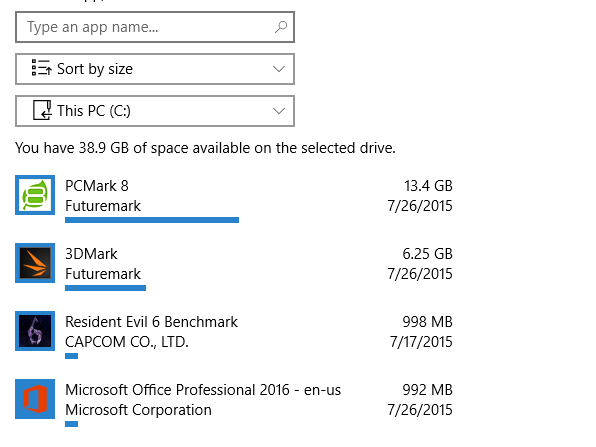This screenshot has height=447, width=596.
Task: Click the 13.4 GB size value
Action: [428, 186]
